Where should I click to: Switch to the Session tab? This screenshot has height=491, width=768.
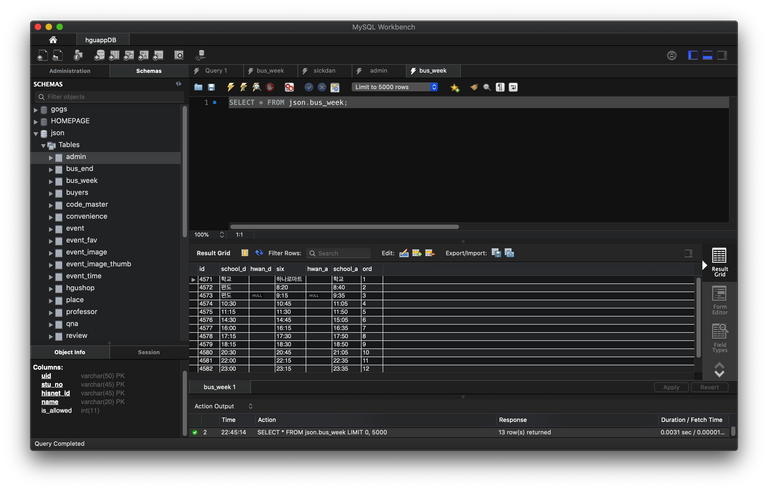click(x=148, y=352)
